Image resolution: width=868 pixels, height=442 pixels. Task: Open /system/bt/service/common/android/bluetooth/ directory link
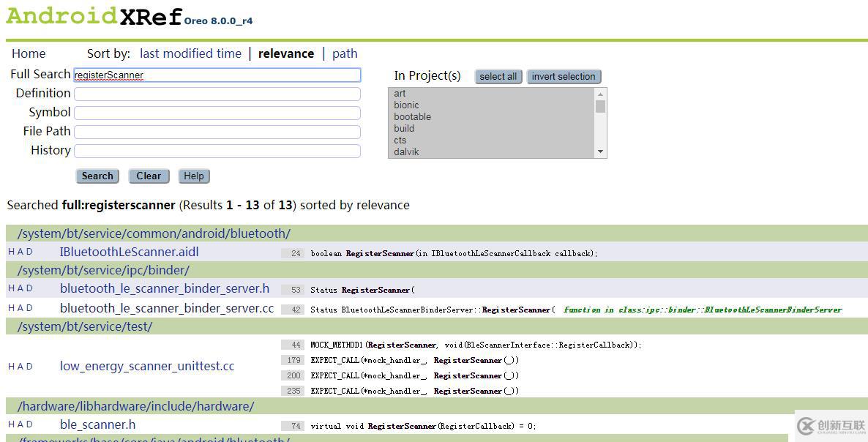154,233
